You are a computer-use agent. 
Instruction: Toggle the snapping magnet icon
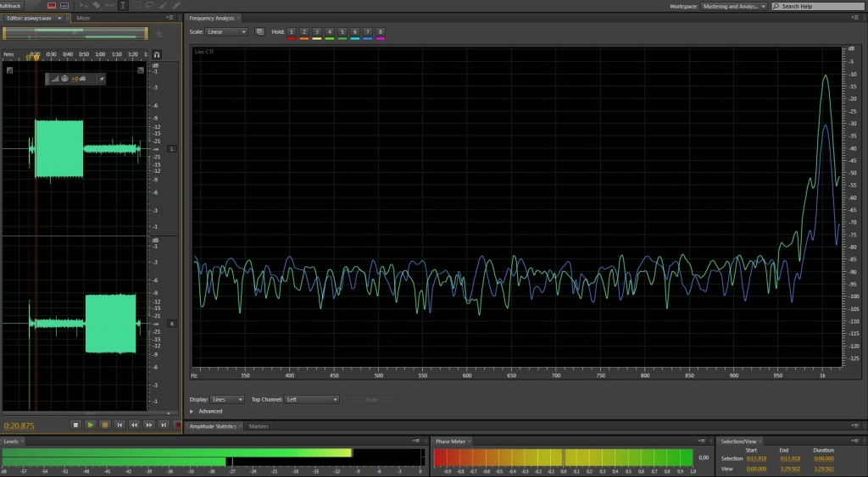coord(157,54)
